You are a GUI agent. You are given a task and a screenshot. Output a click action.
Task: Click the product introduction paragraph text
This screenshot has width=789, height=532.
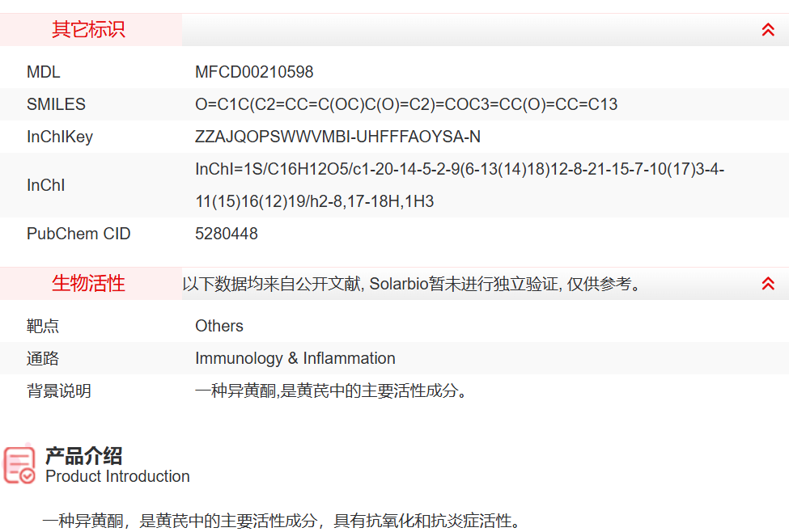pyautogui.click(x=281, y=521)
